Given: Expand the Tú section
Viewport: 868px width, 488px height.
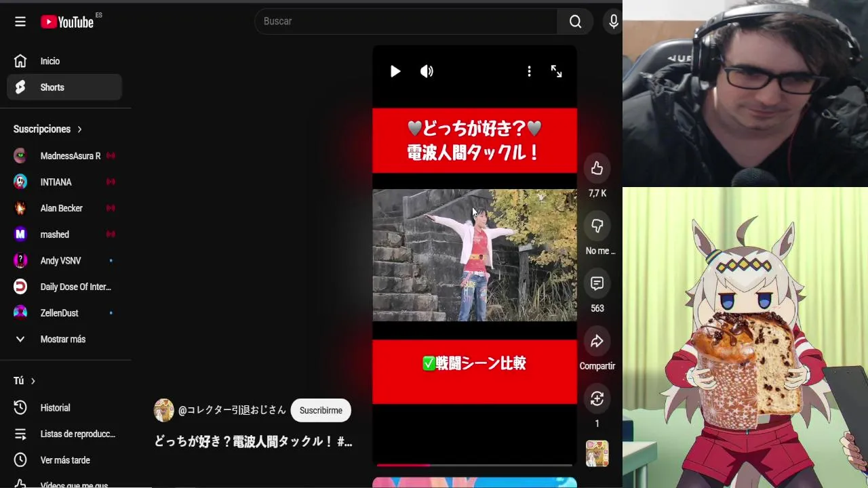Looking at the screenshot, I should click(x=24, y=381).
